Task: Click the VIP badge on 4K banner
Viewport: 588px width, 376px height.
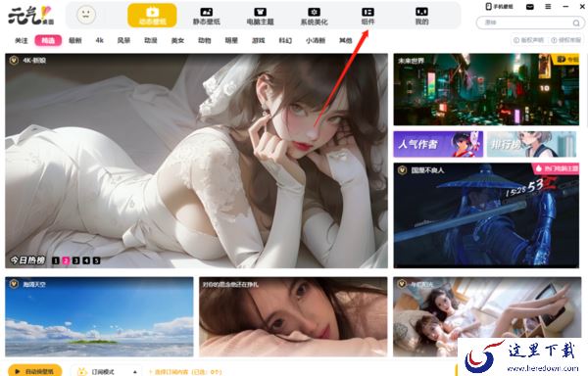Action: [x=15, y=61]
